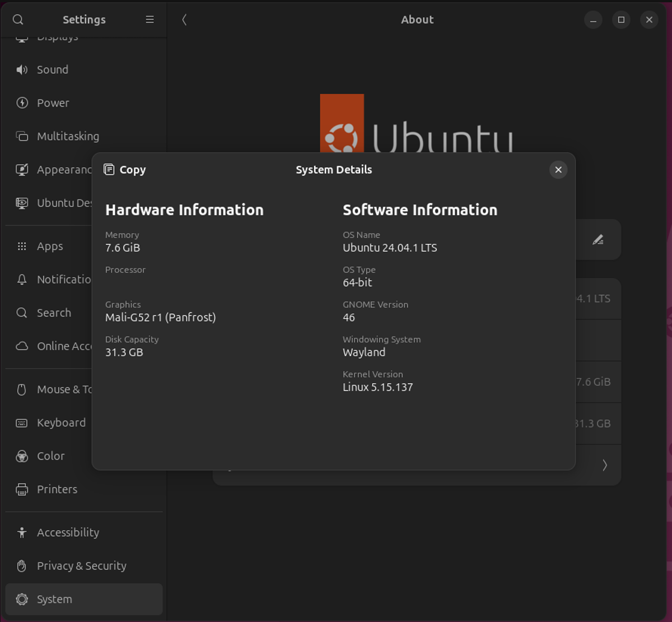Viewport: 672px width, 622px height.
Task: Select the Color entry in sidebar
Action: point(49,456)
